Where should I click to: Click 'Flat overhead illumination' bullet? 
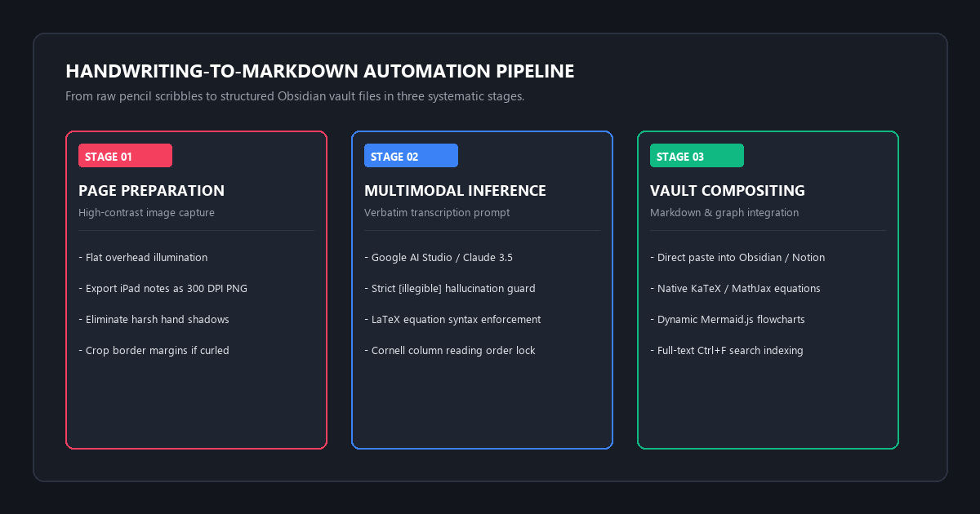[x=143, y=258]
